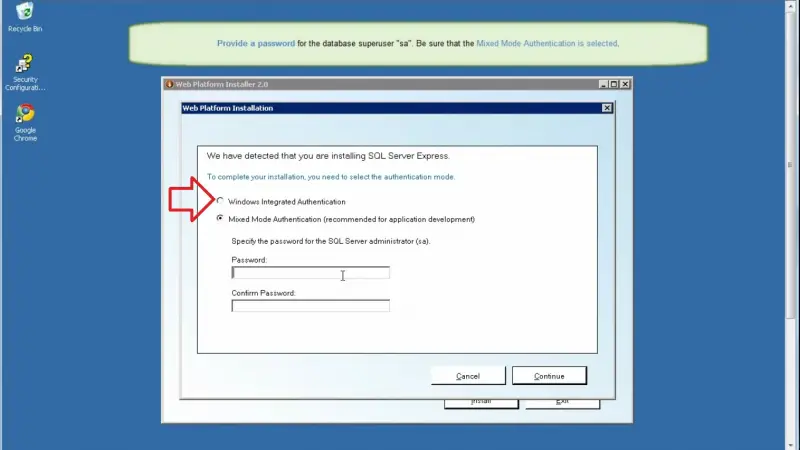
Task: Click Install button behind the dialog
Action: point(481,404)
